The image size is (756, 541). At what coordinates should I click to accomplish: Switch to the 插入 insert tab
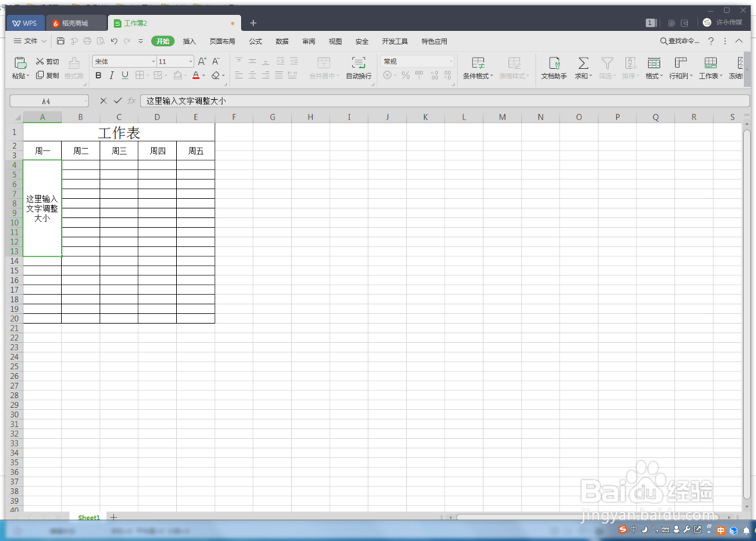190,42
